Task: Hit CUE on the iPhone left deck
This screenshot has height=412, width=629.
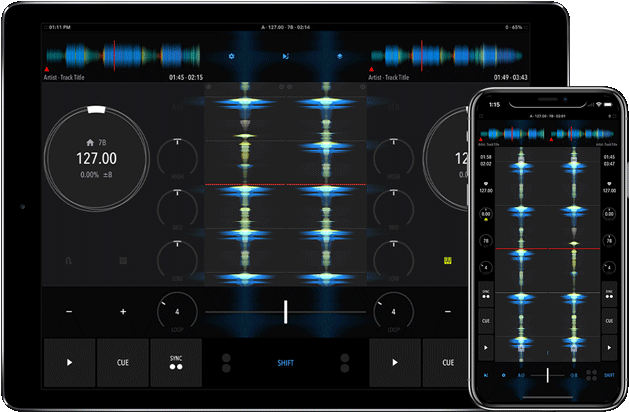Action: [x=486, y=321]
